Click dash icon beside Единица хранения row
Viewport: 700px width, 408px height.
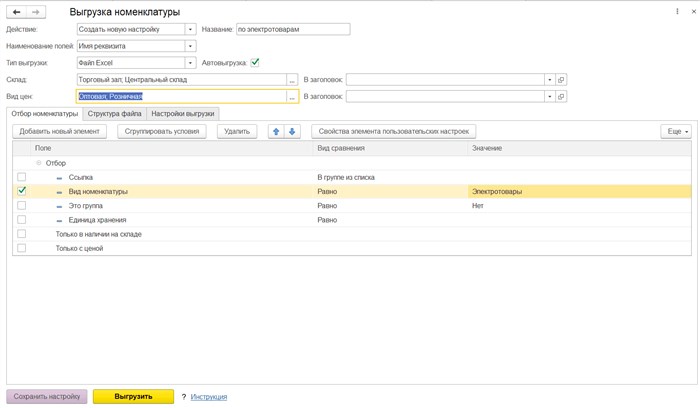click(59, 221)
